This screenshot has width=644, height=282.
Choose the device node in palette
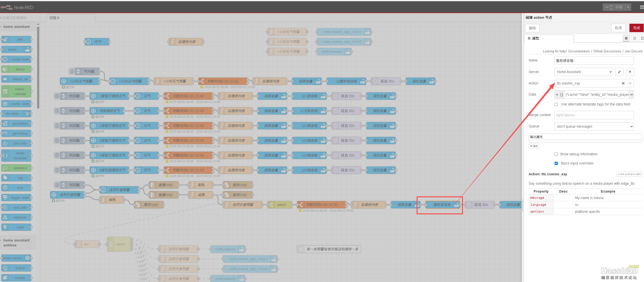pos(17,69)
